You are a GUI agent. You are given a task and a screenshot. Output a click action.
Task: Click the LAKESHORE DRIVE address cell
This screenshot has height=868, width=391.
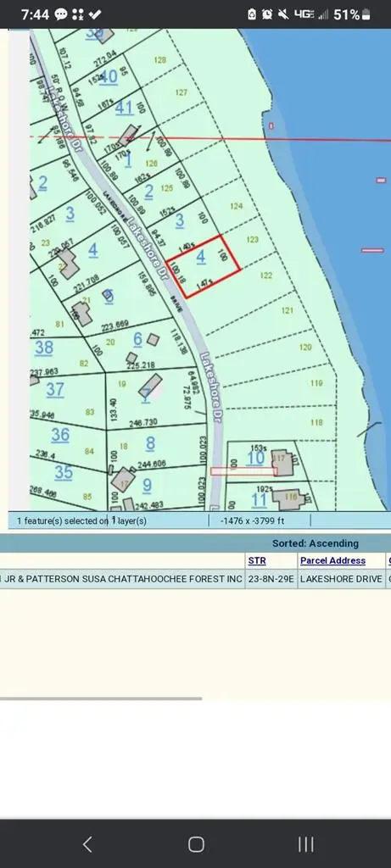point(341,578)
